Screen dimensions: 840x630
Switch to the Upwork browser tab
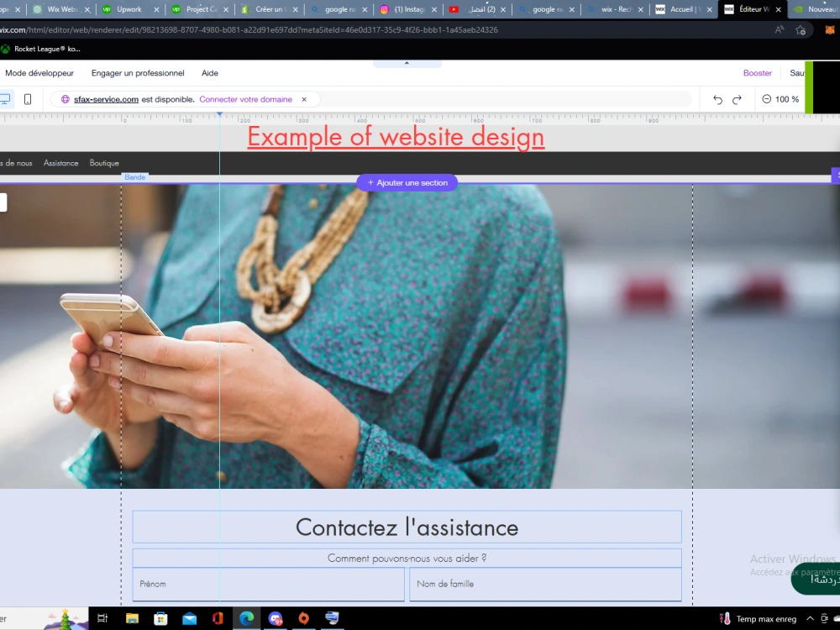pos(129,9)
